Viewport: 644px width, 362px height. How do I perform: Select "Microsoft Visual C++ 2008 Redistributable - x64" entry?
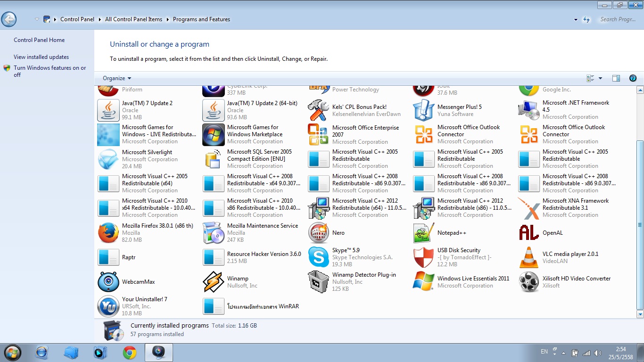[253, 183]
